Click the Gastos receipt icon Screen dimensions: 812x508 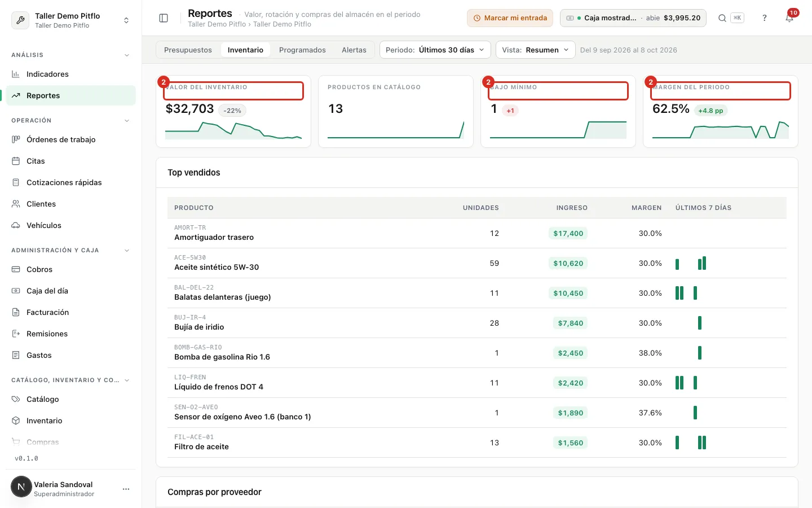tap(16, 355)
